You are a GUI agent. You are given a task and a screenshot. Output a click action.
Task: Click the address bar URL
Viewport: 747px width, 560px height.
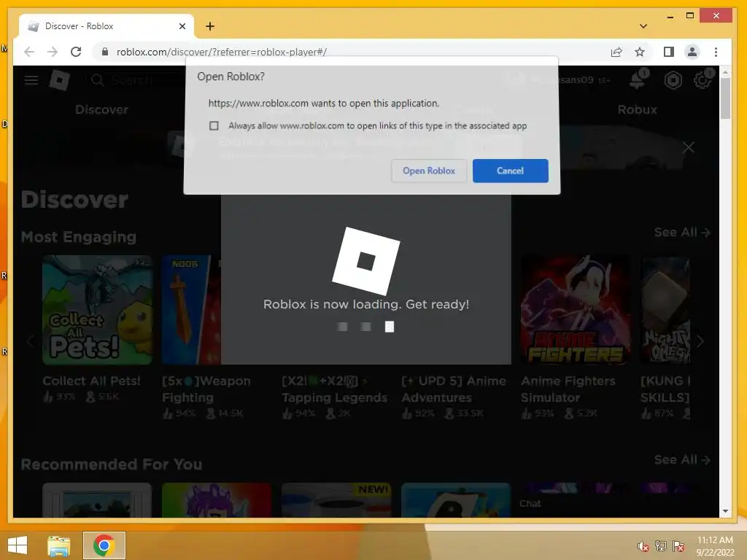(x=222, y=52)
